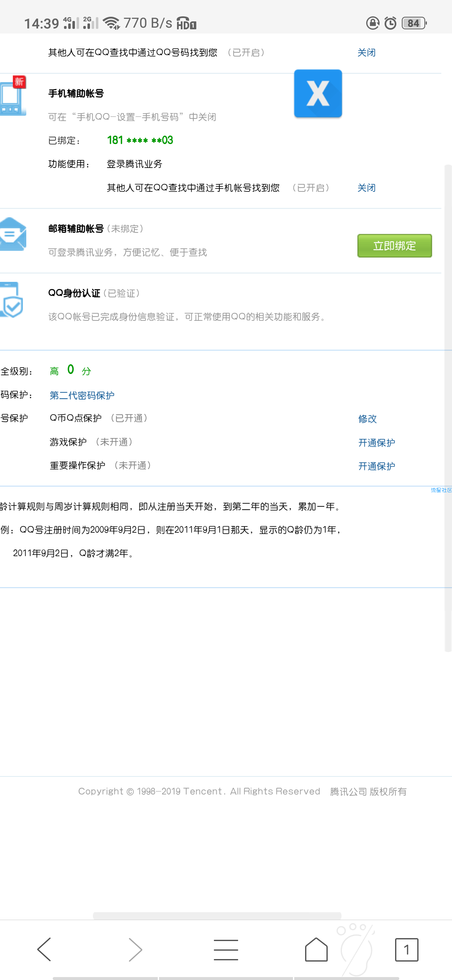Image resolution: width=452 pixels, height=980 pixels.
Task: Tap the phone auxiliary account icon
Action: (13, 95)
